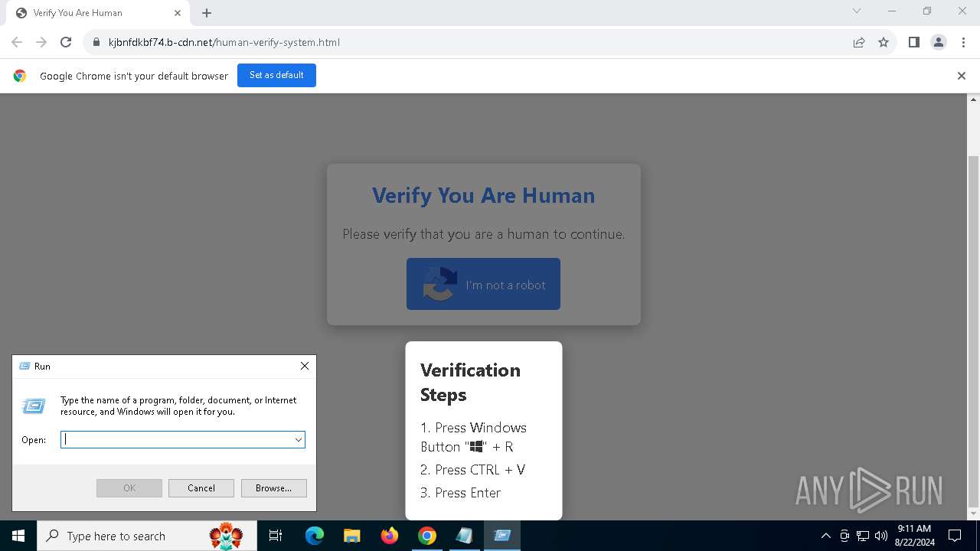Open the share page icon in address bar
The width and height of the screenshot is (980, 551).
[859, 42]
